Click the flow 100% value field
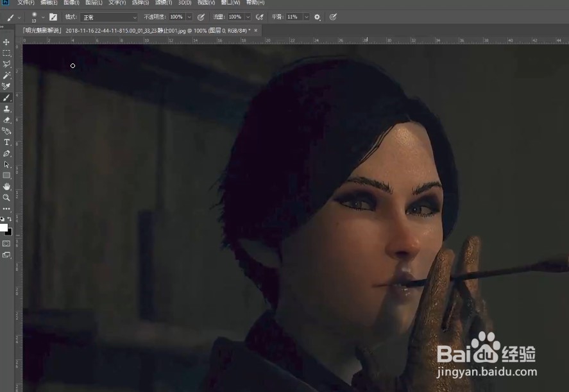Viewport: 569px width, 392px height. coord(235,17)
